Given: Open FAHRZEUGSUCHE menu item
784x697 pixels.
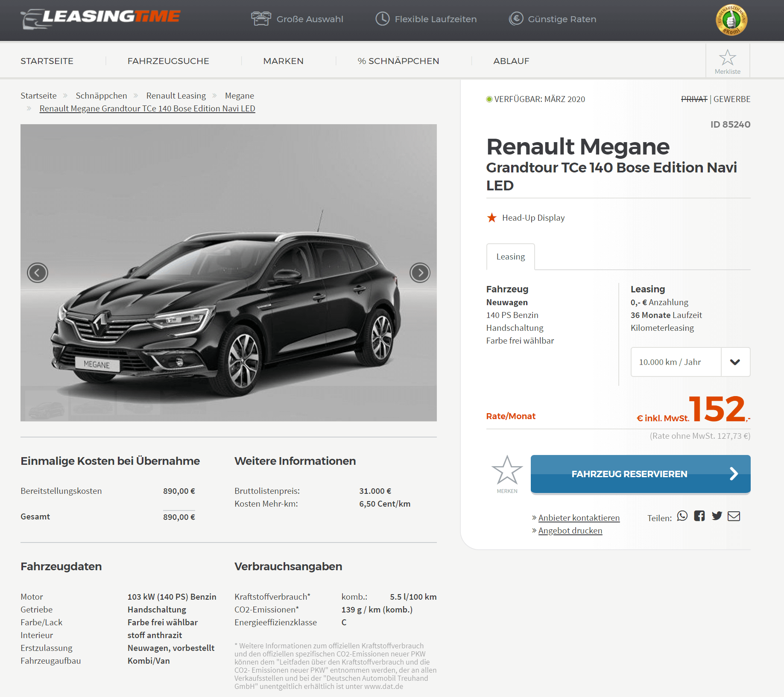Looking at the screenshot, I should point(168,61).
